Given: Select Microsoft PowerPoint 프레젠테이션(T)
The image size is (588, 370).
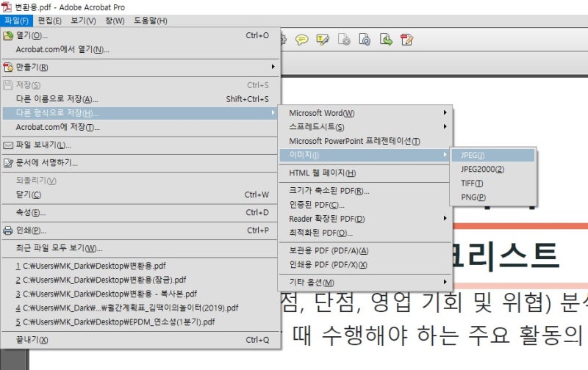Looking at the screenshot, I should (x=365, y=141).
